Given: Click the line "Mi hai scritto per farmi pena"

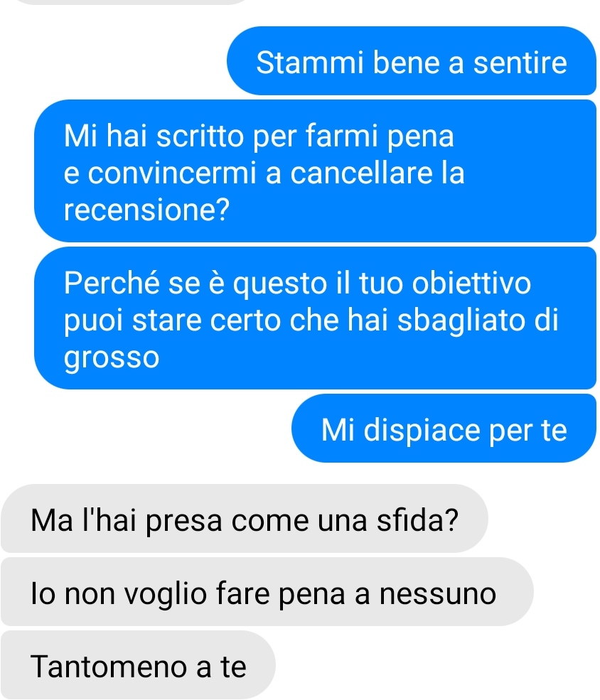Looking at the screenshot, I should pyautogui.click(x=259, y=136).
